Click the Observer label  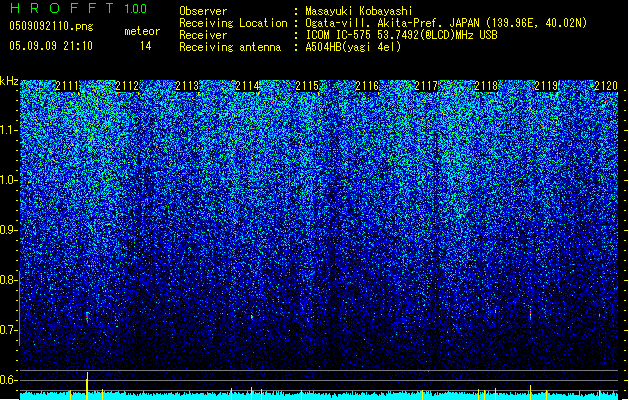203,11
